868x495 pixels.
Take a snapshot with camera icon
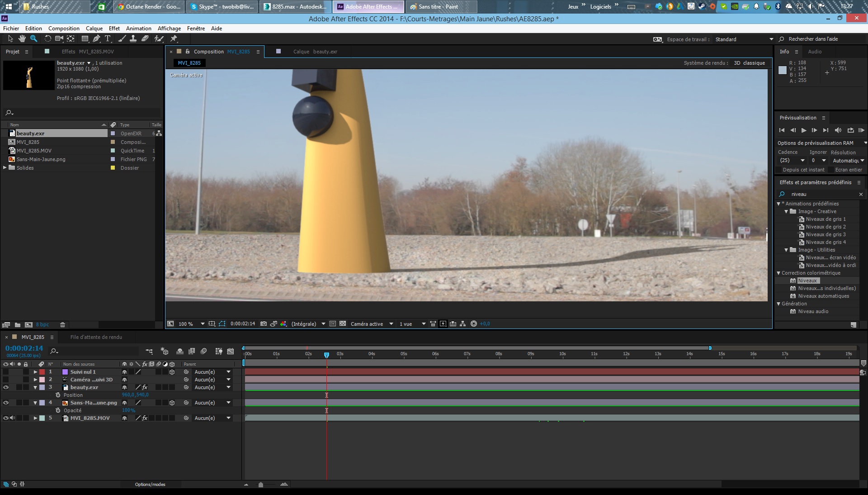[264, 324]
